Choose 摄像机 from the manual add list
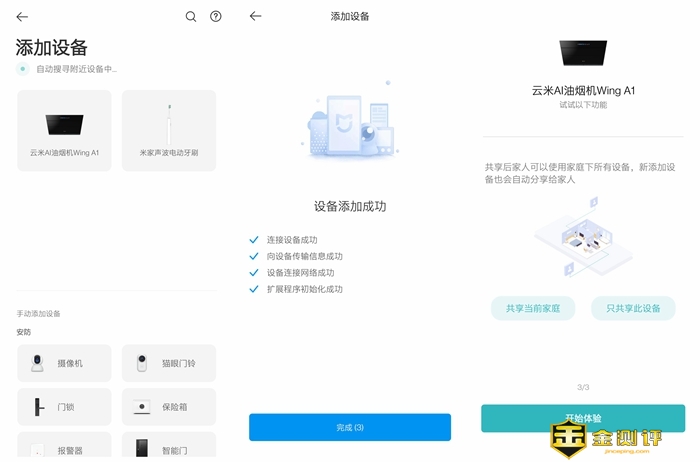Screen dimensions: 700x462 click(x=65, y=364)
